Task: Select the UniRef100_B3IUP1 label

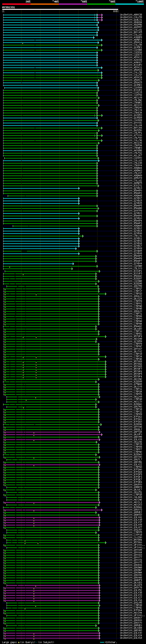Action: [x=131, y=271]
